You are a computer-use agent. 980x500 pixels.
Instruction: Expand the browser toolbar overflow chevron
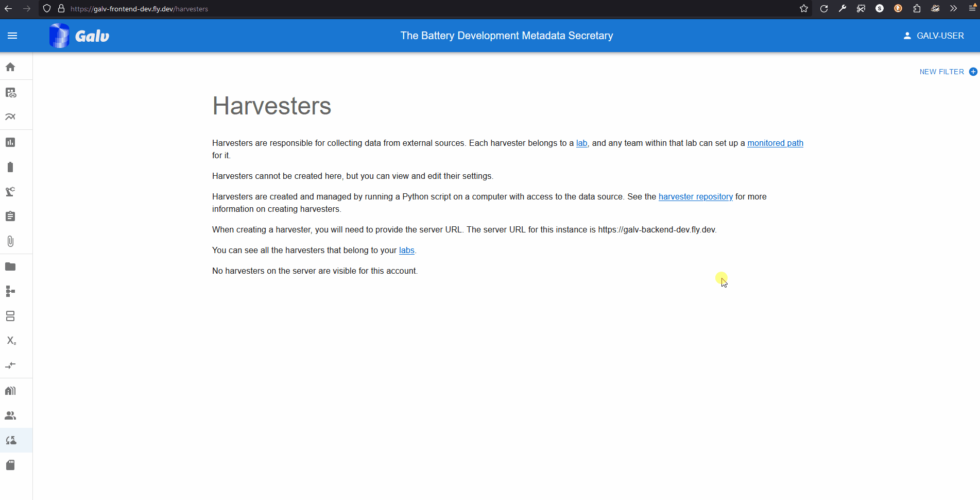tap(953, 9)
